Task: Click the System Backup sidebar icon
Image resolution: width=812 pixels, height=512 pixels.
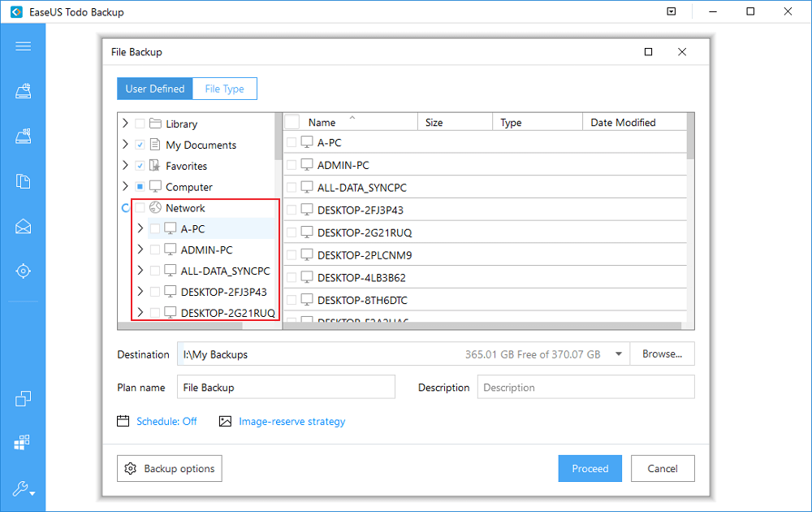Action: click(x=23, y=136)
